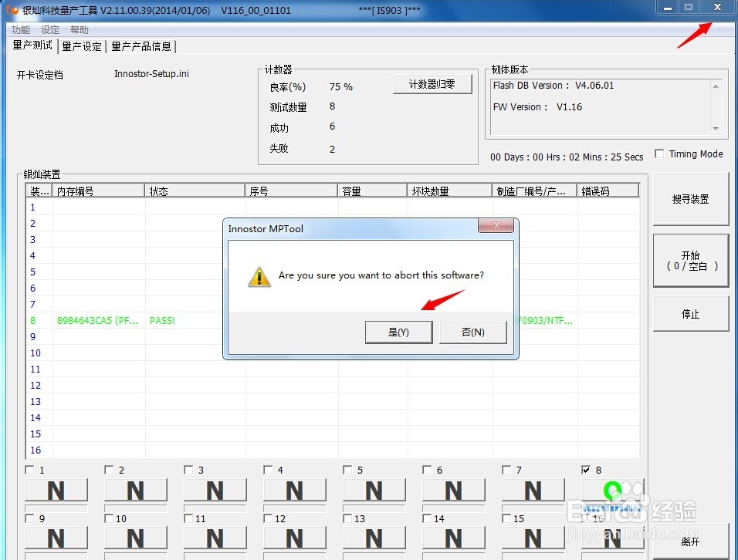Switch to the 量产测试 tab

32,46
